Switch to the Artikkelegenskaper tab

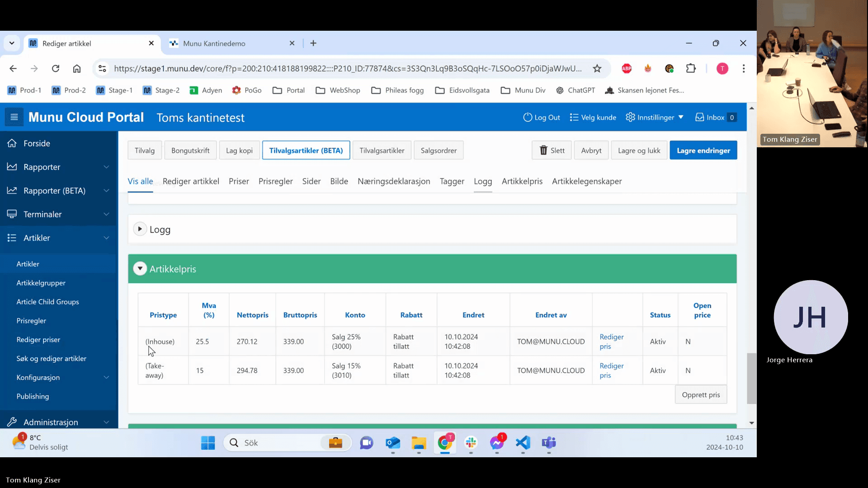(x=587, y=181)
